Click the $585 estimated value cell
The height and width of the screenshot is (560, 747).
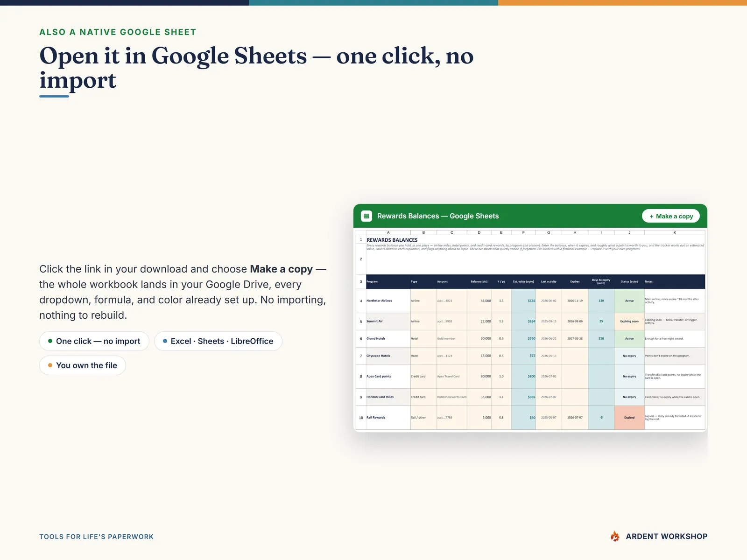(523, 301)
